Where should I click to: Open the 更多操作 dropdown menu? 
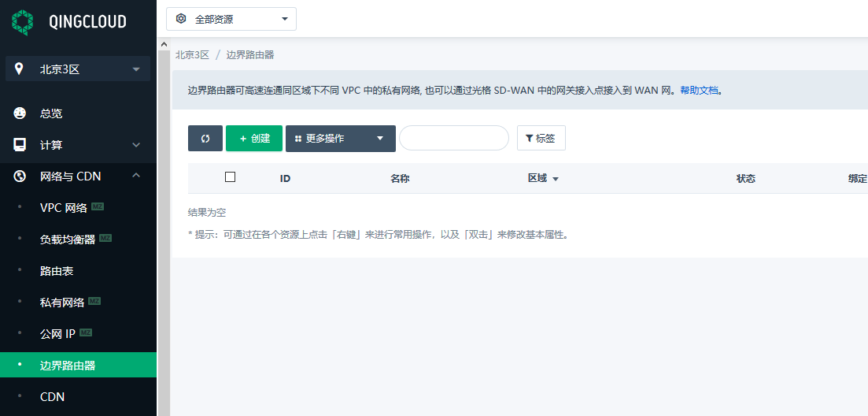[x=340, y=138]
